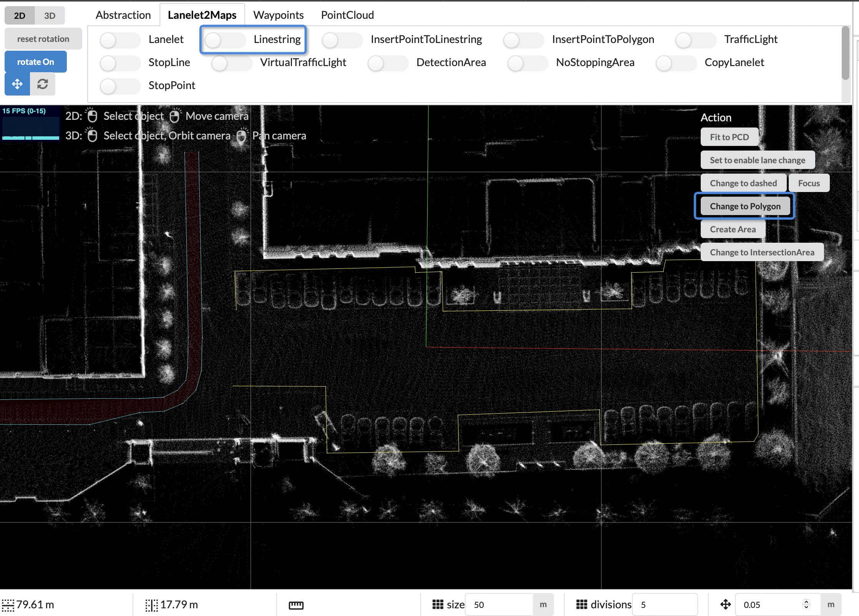Toggle the Linestring switch

coord(225,40)
